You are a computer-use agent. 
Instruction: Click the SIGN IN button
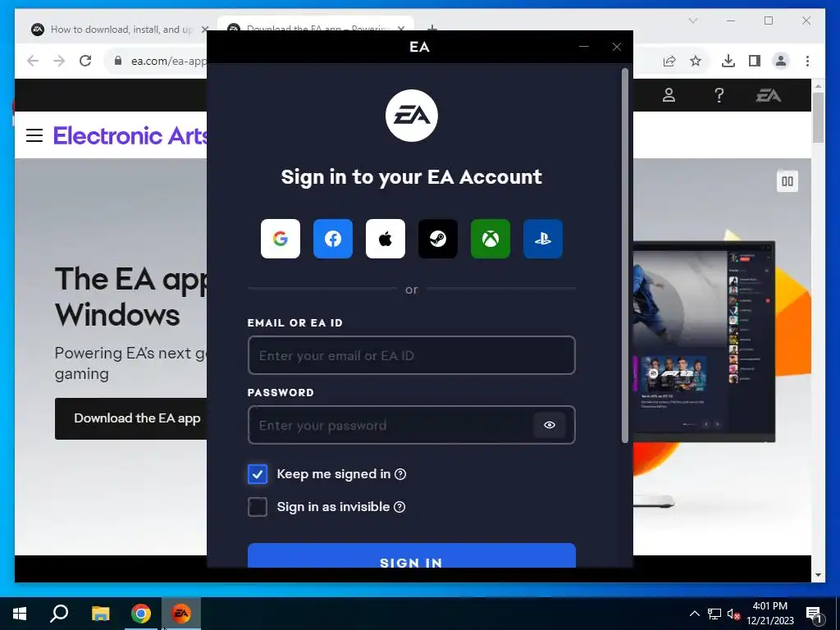412,555
